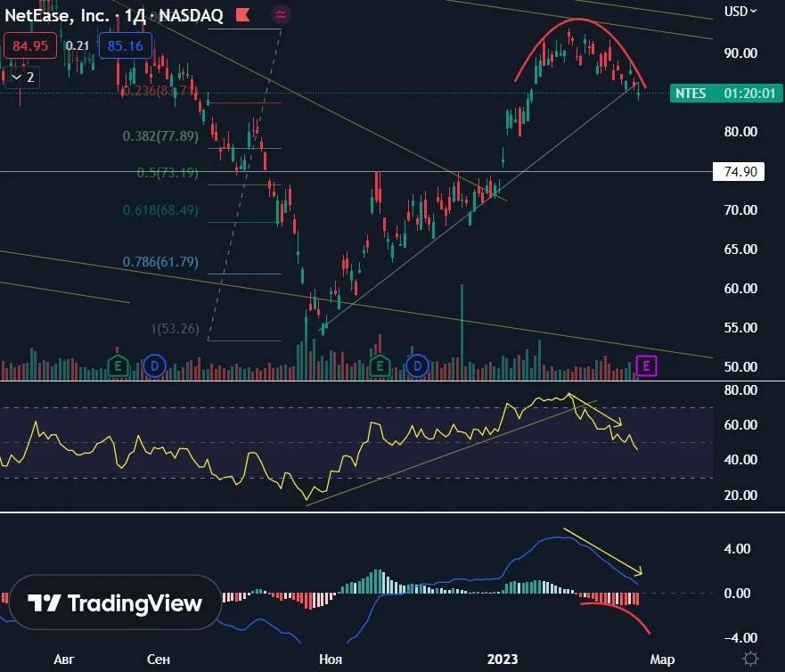Screen dimensions: 785x672
Task: Click the TradingView logo badge
Action: click(x=116, y=602)
